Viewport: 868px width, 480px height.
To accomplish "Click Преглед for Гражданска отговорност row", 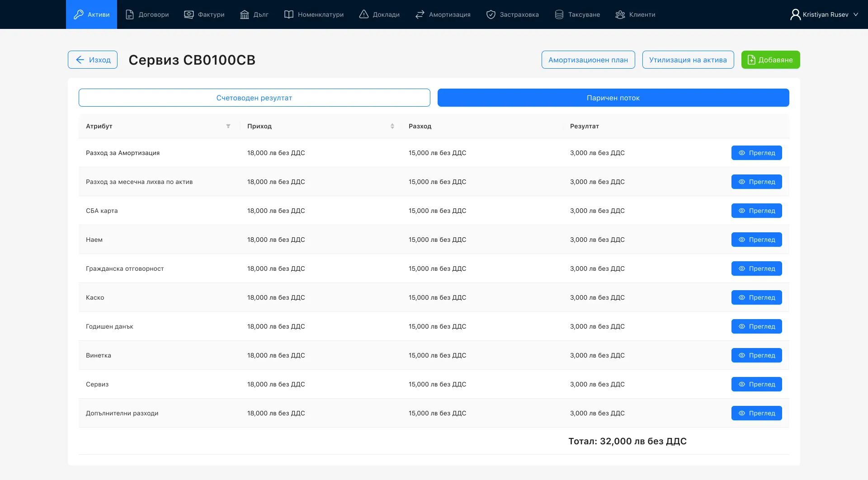I will click(x=757, y=268).
